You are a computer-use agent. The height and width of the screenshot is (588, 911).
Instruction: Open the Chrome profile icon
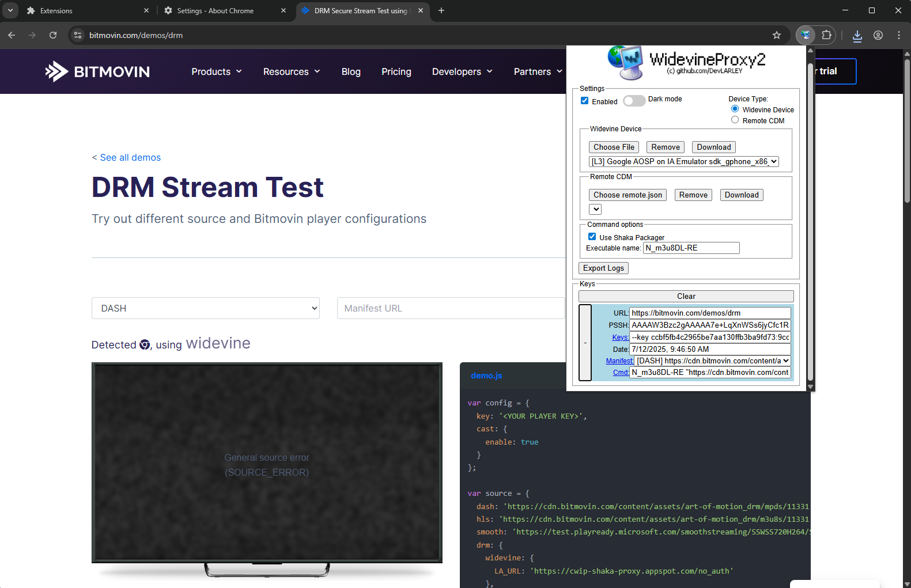[878, 35]
